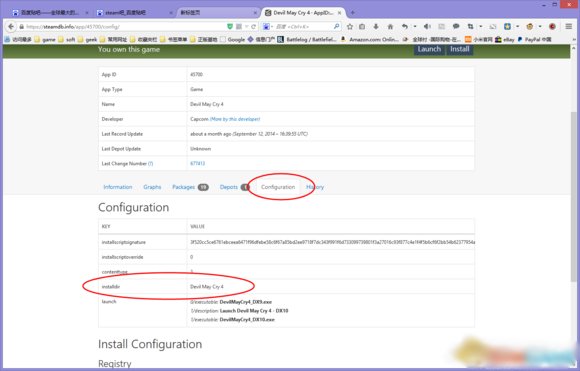Image resolution: width=580 pixels, height=371 pixels.
Task: Open dropdown arrow beside undo icon
Action: [415, 27]
